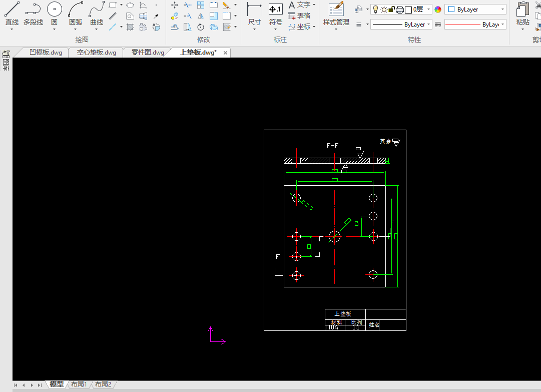Viewport: 541px width, 392px height.
Task: Jump to the last layout tab arrow
Action: pyautogui.click(x=40, y=385)
